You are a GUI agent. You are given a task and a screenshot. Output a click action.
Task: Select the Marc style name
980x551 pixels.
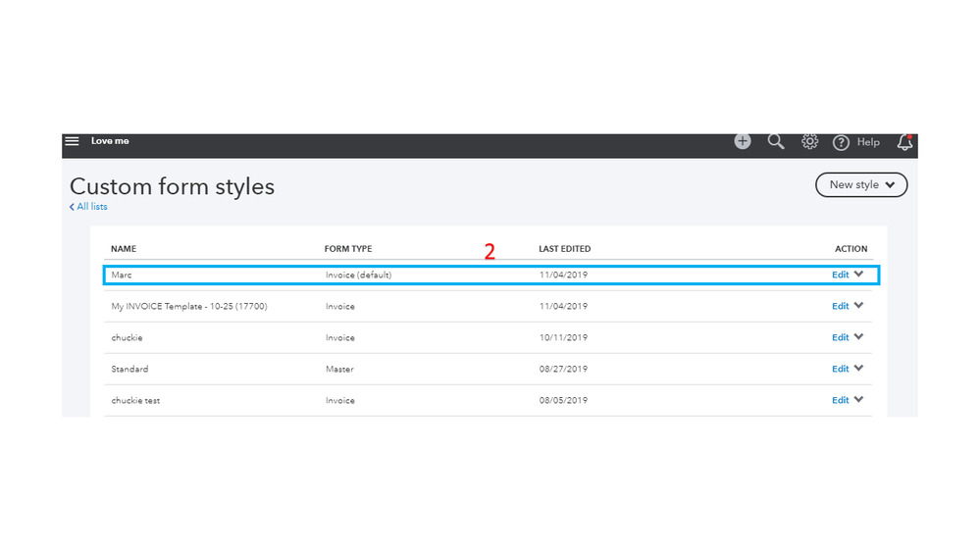tap(122, 275)
